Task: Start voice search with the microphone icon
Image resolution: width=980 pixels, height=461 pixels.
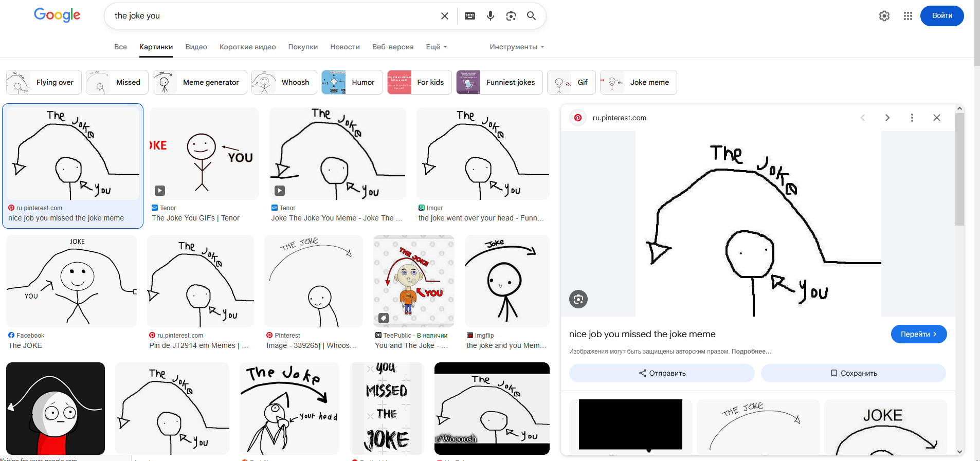Action: tap(491, 16)
